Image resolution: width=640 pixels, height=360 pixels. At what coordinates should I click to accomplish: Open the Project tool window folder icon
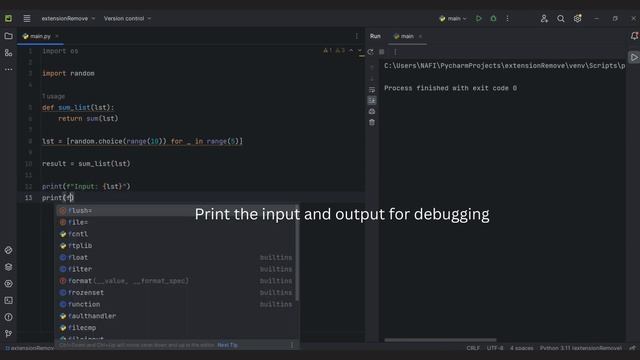pos(8,36)
